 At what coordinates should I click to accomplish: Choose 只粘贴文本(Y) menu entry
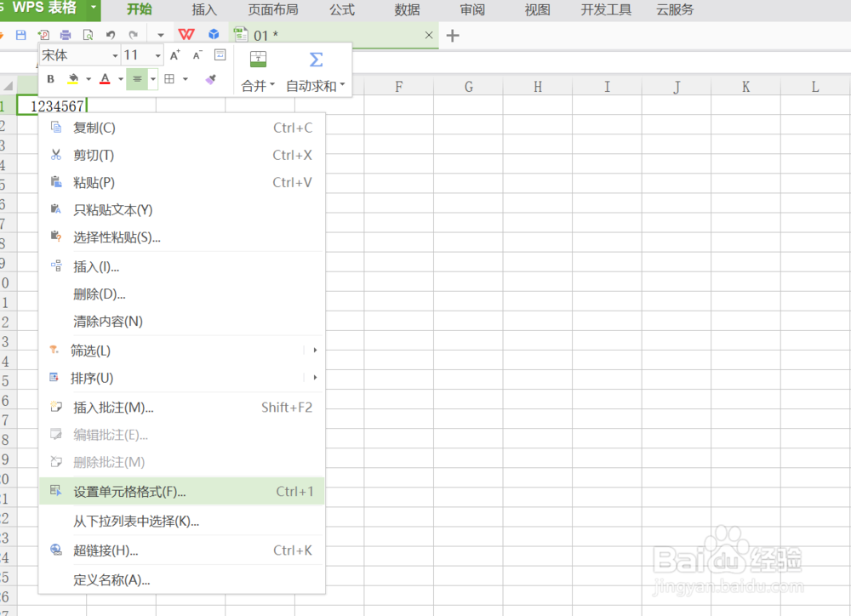click(182, 210)
